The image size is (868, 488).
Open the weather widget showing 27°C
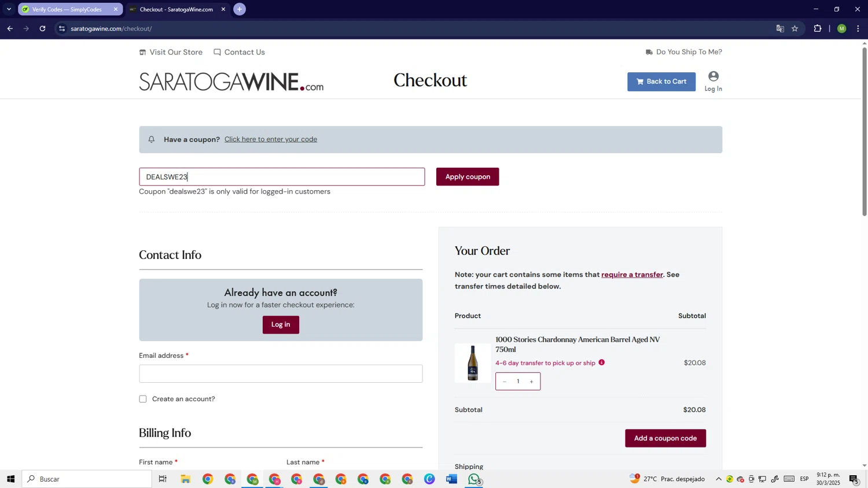[x=667, y=479]
